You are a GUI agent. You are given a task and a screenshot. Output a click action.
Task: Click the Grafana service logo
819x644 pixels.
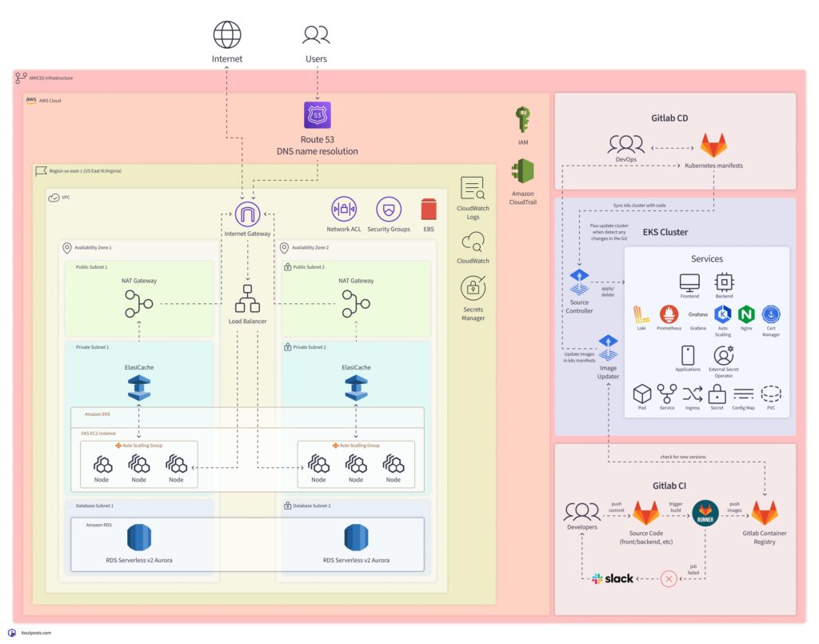pos(697,314)
